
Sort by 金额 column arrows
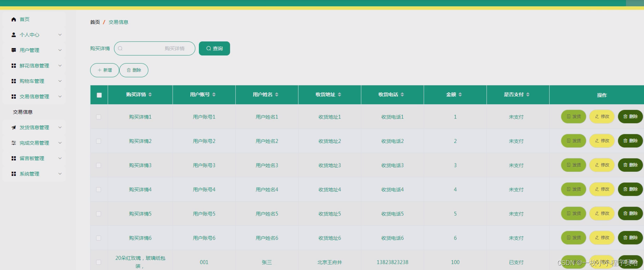pyautogui.click(x=460, y=94)
